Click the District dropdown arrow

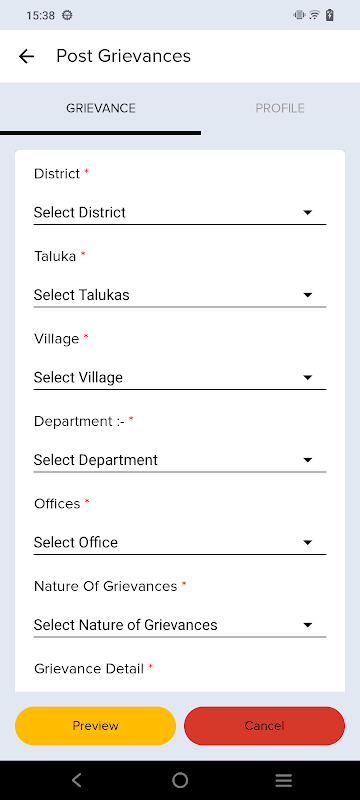point(307,213)
